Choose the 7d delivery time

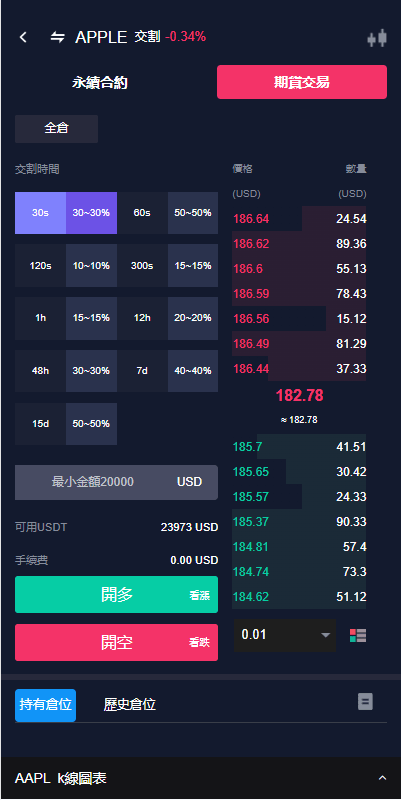coord(142,371)
